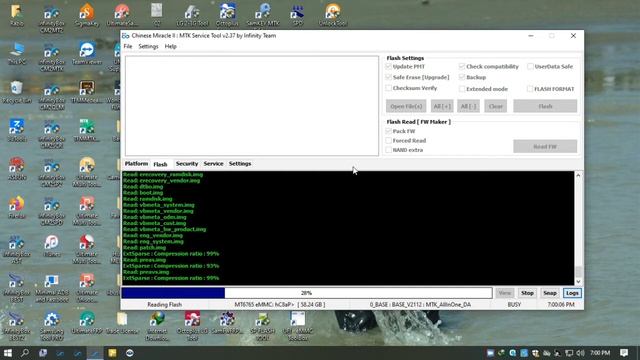Open the Windows Start menu
Image resolution: width=640 pixels, height=360 pixels.
click(x=7, y=353)
